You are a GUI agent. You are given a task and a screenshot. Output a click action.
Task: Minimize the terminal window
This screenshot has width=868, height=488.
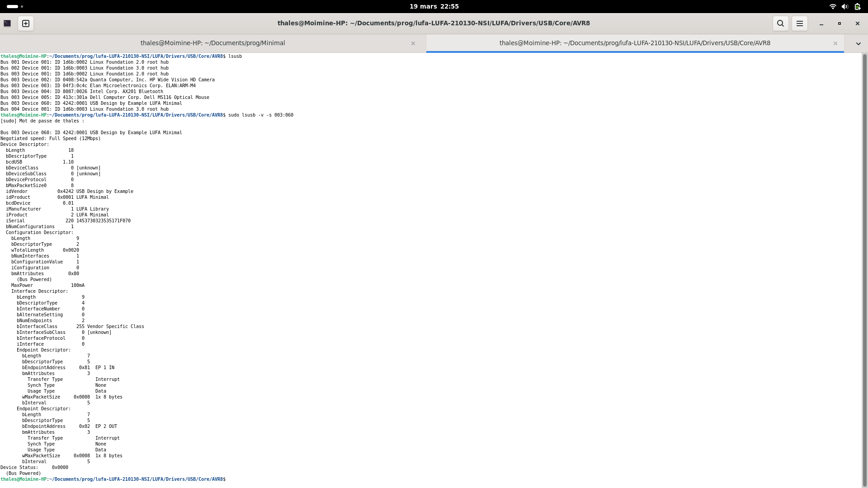click(x=821, y=23)
